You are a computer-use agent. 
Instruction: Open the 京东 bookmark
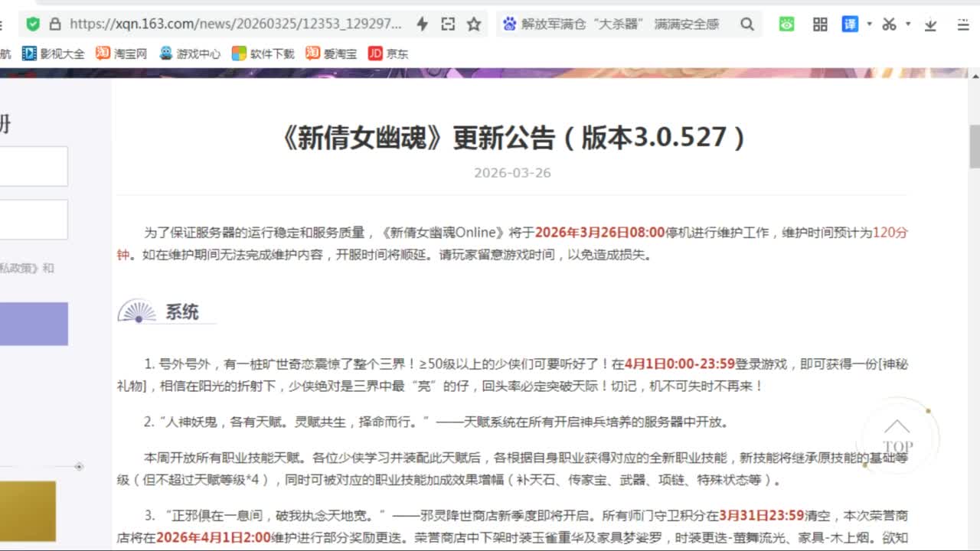click(x=388, y=54)
